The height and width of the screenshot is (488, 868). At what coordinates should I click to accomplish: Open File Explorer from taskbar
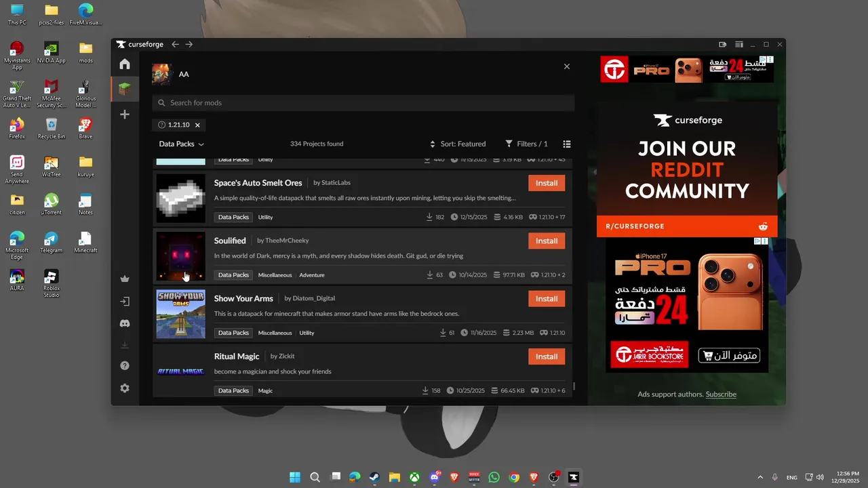pyautogui.click(x=395, y=477)
